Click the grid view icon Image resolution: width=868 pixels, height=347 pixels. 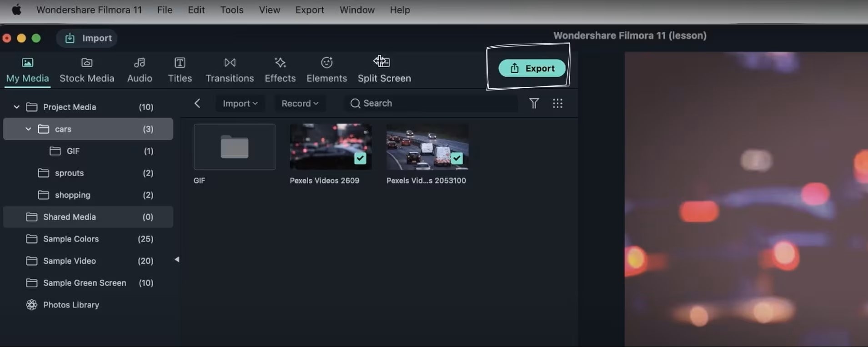(557, 103)
